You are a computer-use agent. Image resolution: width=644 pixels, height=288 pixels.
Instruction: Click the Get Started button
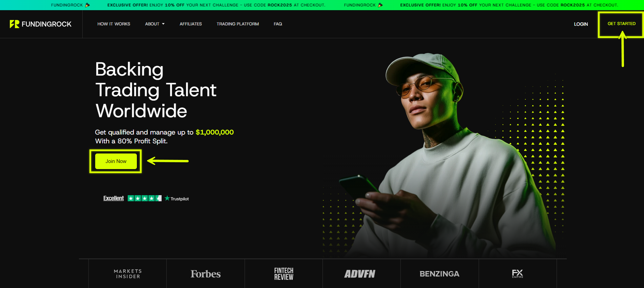pyautogui.click(x=622, y=24)
